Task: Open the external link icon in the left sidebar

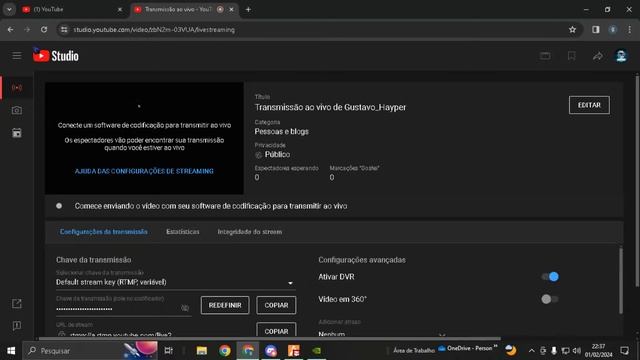Action: click(x=17, y=304)
